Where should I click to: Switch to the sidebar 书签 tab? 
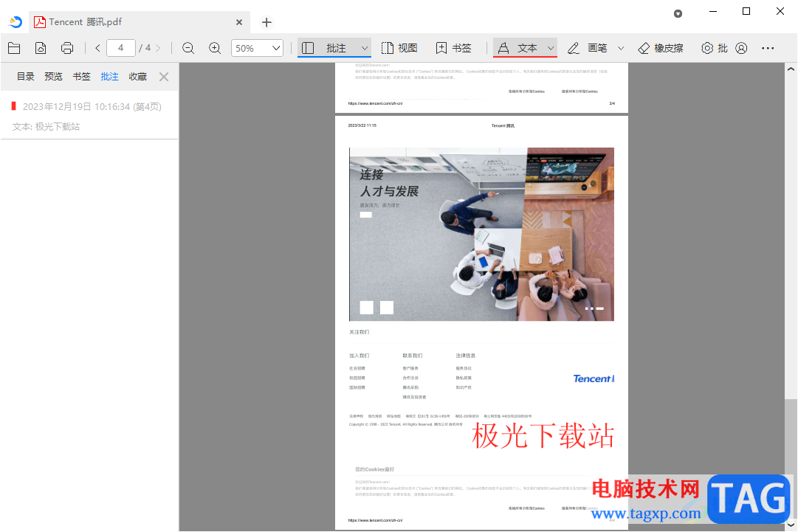click(81, 77)
